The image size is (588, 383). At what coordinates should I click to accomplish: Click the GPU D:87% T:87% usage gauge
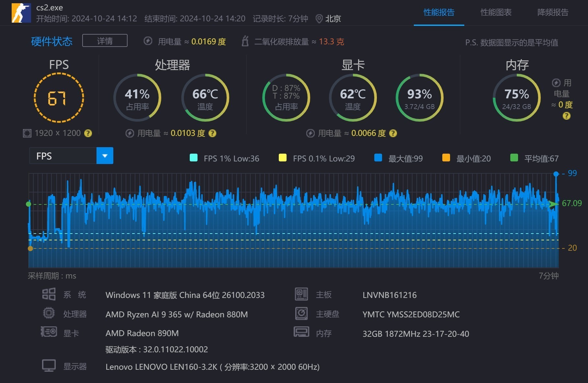[286, 98]
